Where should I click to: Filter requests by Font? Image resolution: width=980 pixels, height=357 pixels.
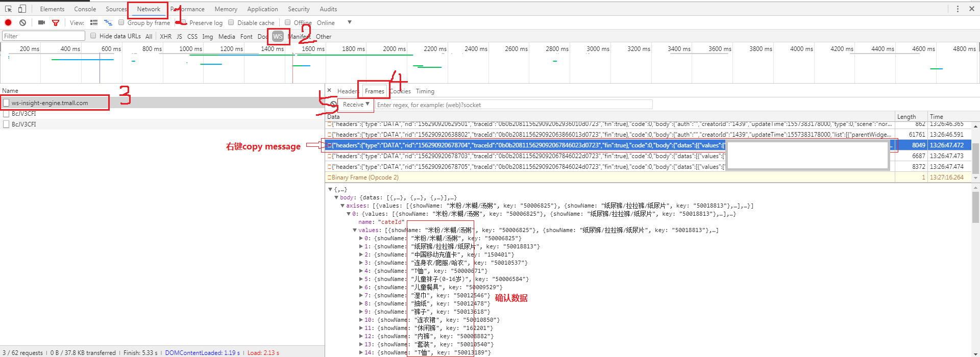click(x=246, y=36)
